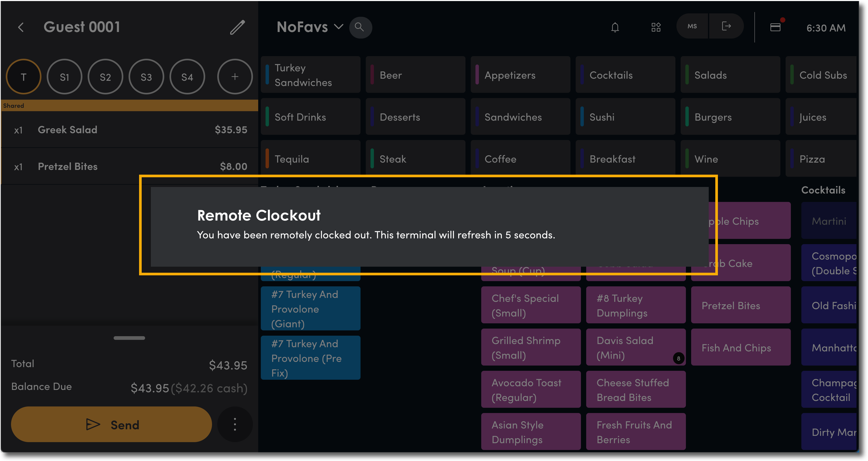Add Dirty Martini cocktail
Viewport: 868px width, 461px height.
(829, 432)
